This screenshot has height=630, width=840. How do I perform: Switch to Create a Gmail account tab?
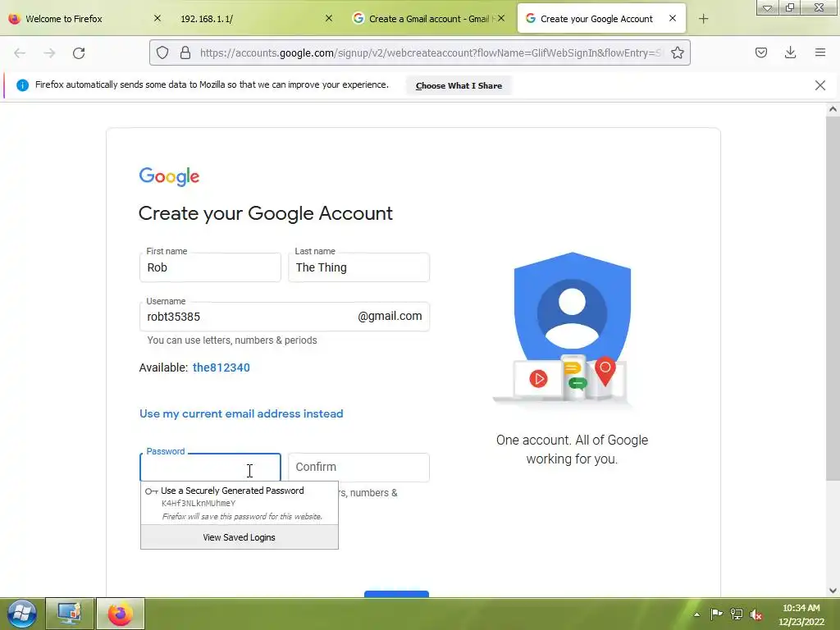point(428,19)
